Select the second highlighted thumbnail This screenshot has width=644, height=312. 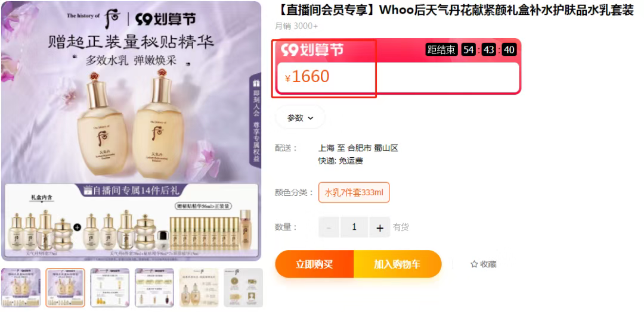66,288
